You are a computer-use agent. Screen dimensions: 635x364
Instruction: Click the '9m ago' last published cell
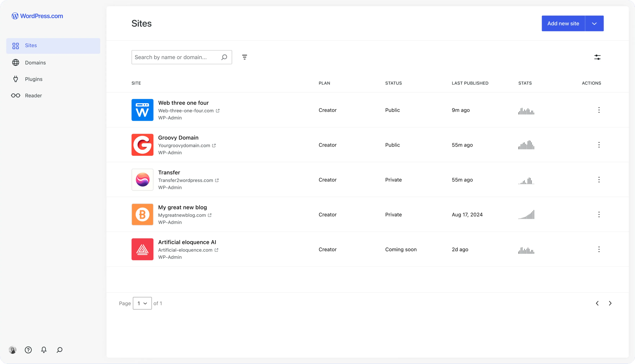[461, 110]
